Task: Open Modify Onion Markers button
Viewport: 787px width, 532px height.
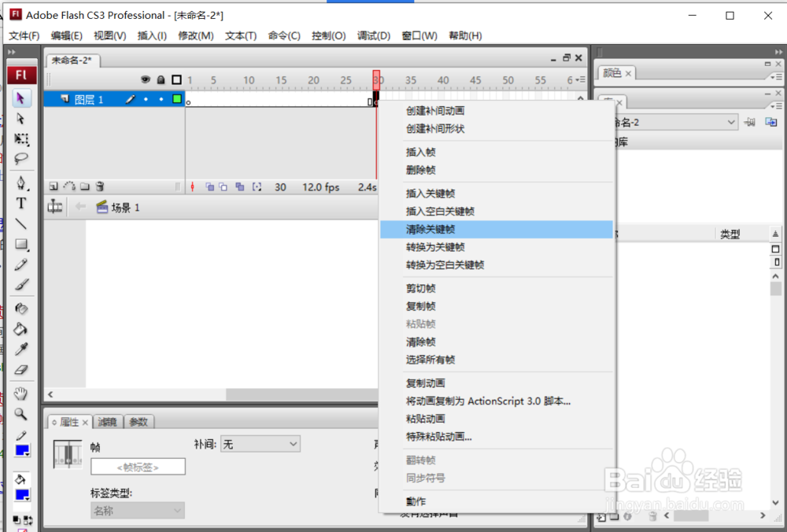Action: [x=257, y=187]
